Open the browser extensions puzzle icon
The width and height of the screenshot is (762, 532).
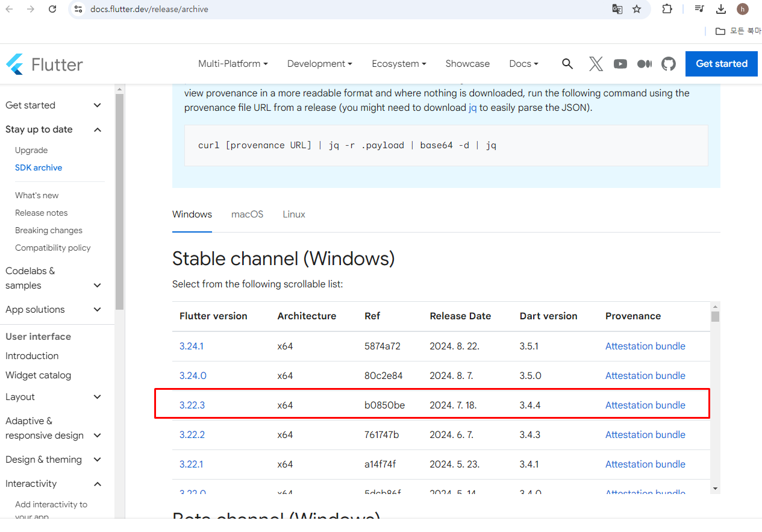pos(667,9)
